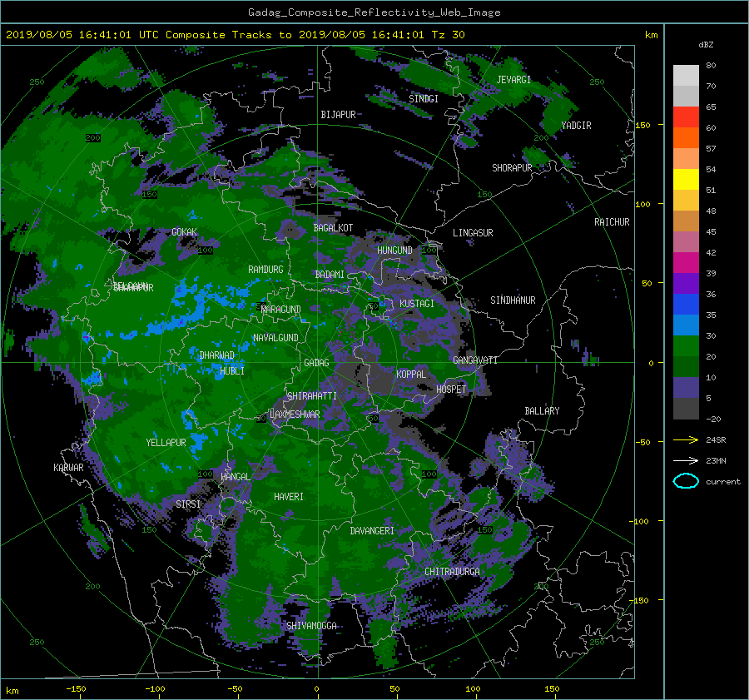This screenshot has height=700, width=749.
Task: Click the HUBLI city label
Action: click(232, 371)
